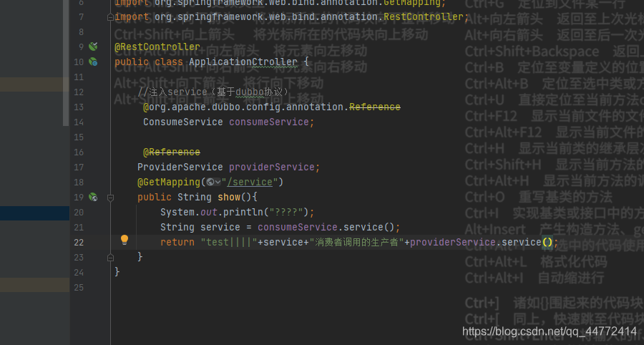Viewport: 644px width, 345px height.
Task: Click RestController in the import statement
Action: coord(424,17)
